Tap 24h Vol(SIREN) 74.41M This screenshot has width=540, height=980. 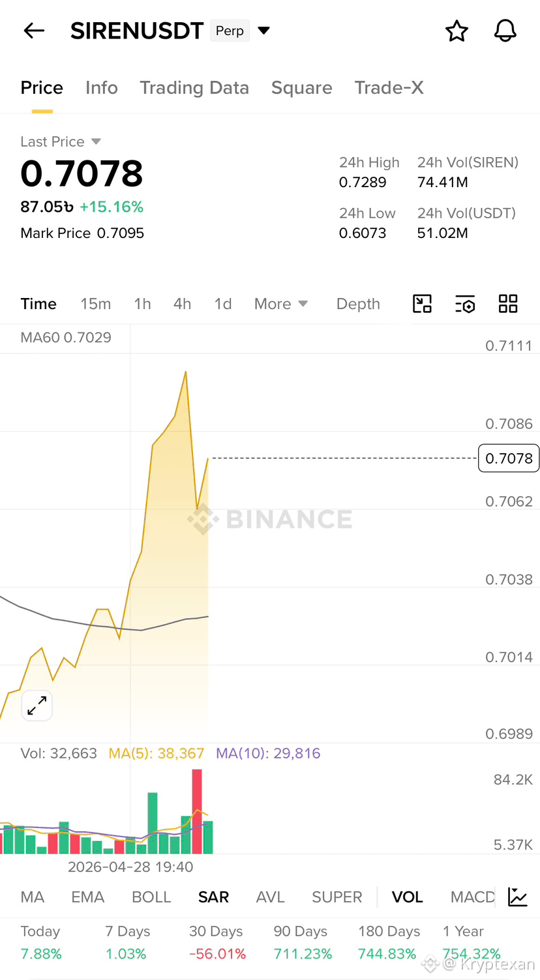[443, 183]
